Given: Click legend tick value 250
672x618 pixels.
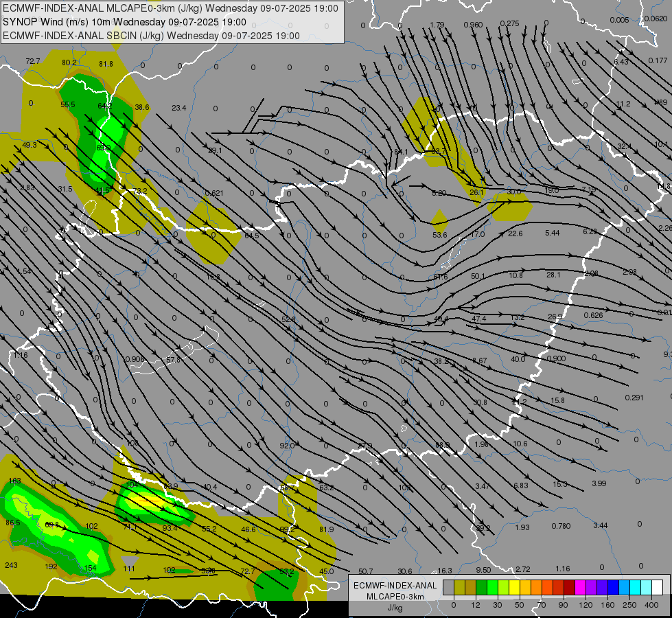Looking at the screenshot, I should coord(629,605).
